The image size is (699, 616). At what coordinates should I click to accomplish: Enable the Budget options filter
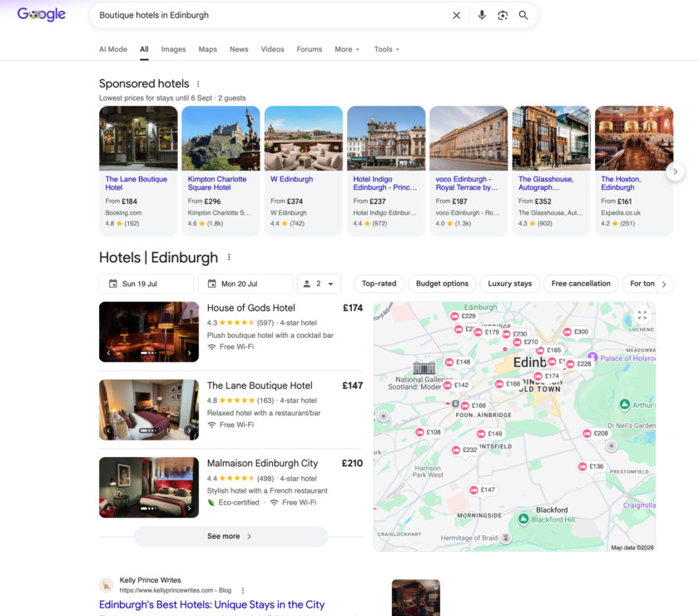pyautogui.click(x=442, y=284)
